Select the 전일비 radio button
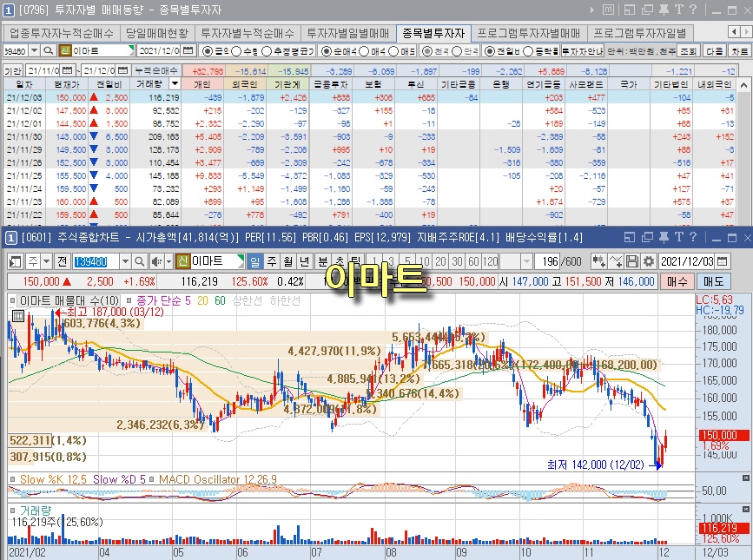Image resolution: width=753 pixels, height=560 pixels. [x=489, y=51]
